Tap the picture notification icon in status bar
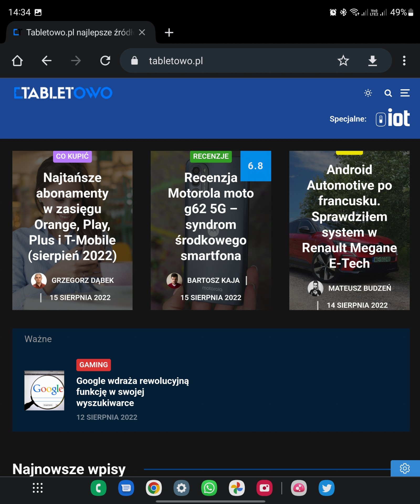Image resolution: width=420 pixels, height=504 pixels. coord(38,12)
